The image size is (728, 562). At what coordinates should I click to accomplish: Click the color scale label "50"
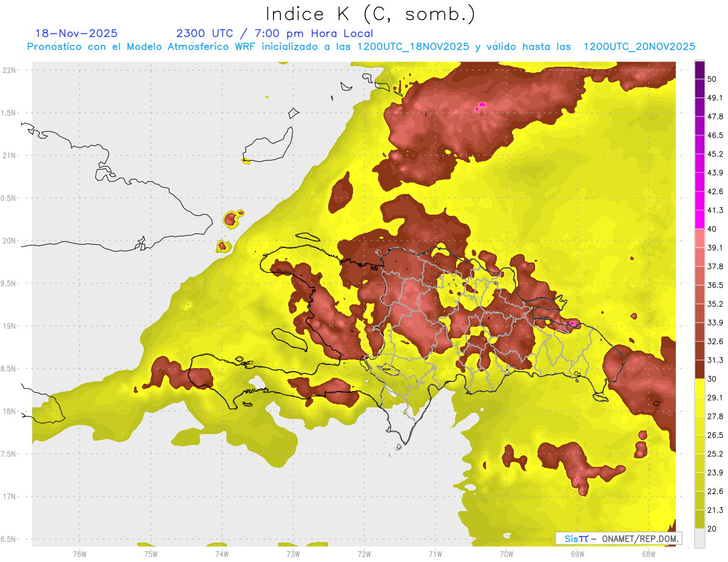pyautogui.click(x=712, y=79)
